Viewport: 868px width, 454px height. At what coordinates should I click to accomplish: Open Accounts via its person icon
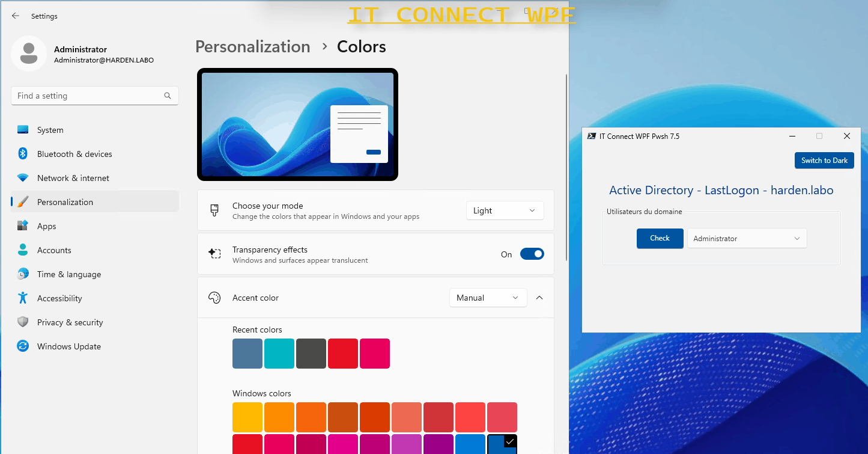(x=23, y=250)
